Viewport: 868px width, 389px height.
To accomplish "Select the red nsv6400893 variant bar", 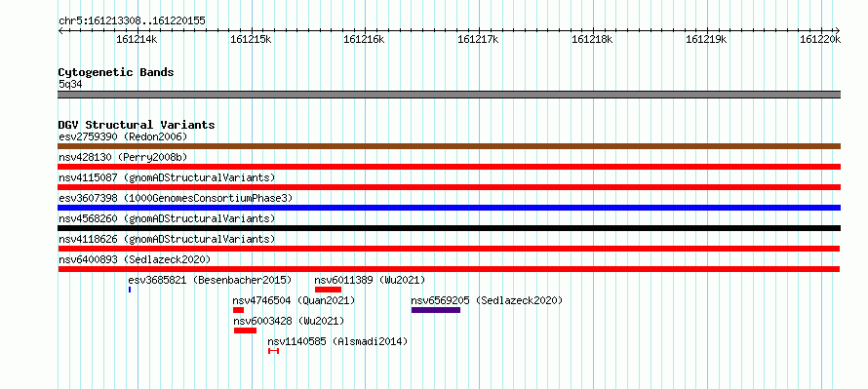I will tap(449, 269).
